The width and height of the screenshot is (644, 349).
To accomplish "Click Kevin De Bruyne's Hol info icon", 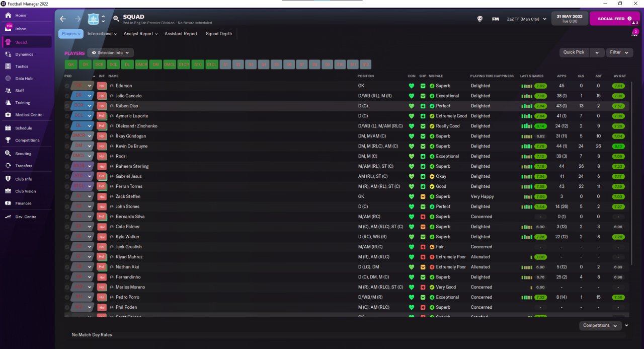I will click(x=102, y=146).
